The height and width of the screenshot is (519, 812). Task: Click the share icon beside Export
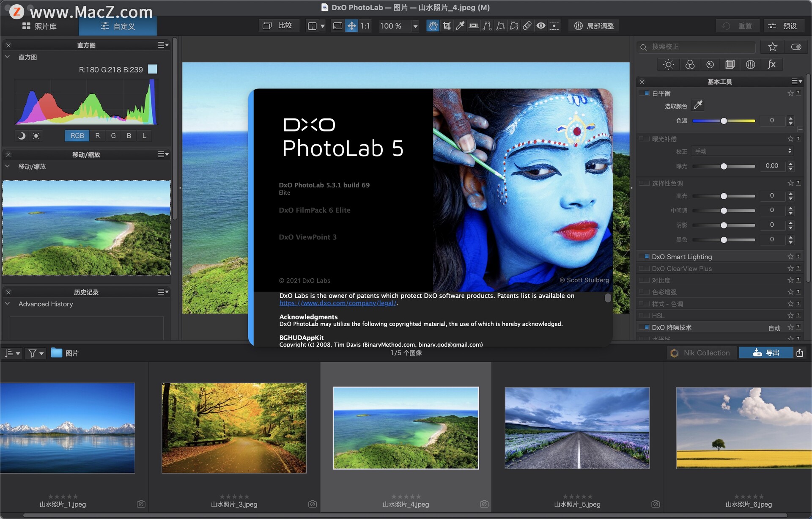click(800, 353)
